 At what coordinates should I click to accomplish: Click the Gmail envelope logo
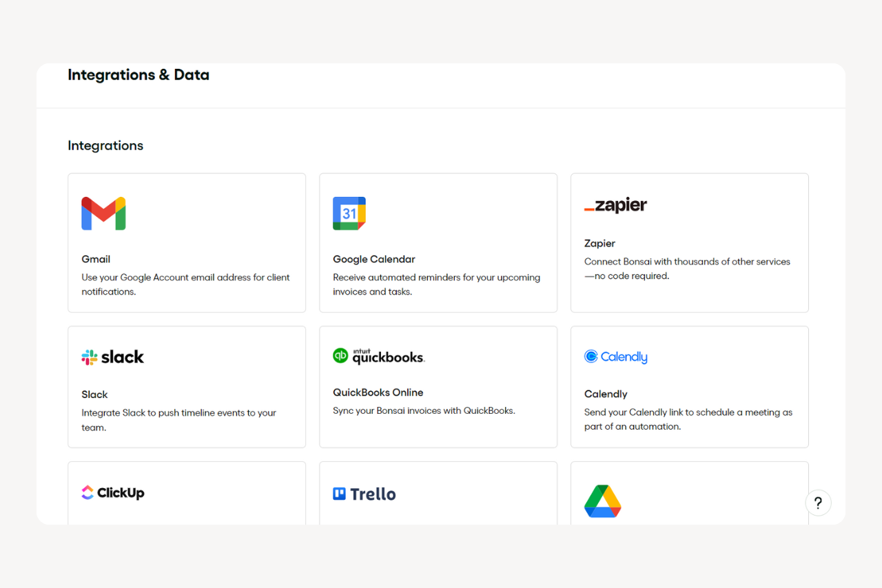(103, 213)
